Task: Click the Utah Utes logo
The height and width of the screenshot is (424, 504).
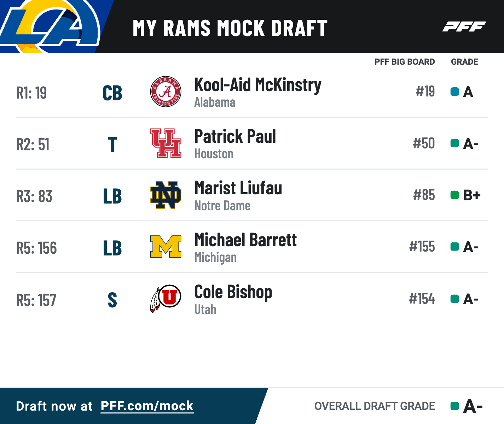Action: point(166,299)
